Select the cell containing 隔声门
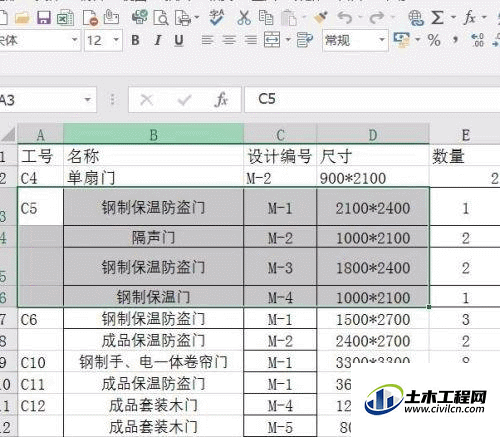The height and width of the screenshot is (437, 500). 153,237
